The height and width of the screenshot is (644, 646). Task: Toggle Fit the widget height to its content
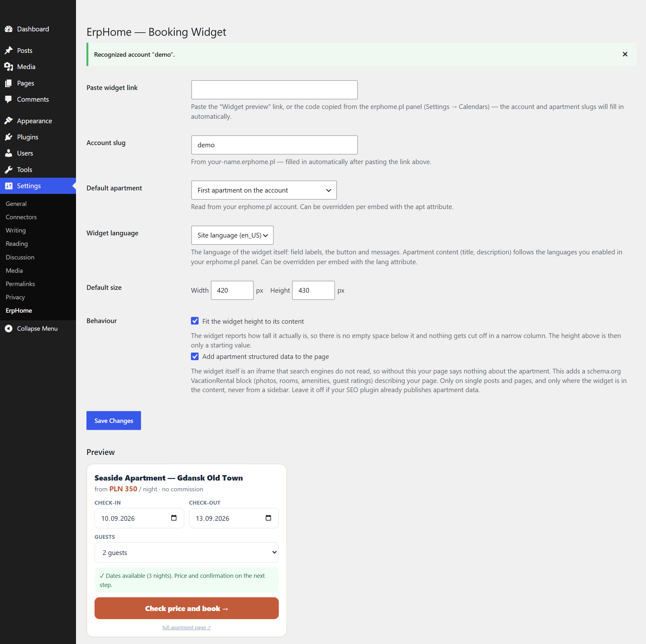click(x=195, y=321)
